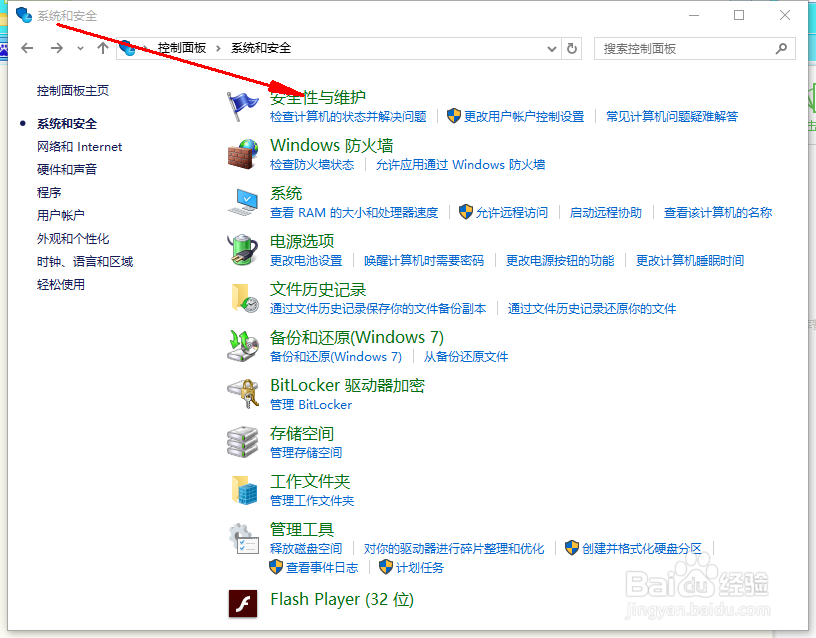
Task: Open 程序 category in sidebar
Action: pyautogui.click(x=49, y=193)
